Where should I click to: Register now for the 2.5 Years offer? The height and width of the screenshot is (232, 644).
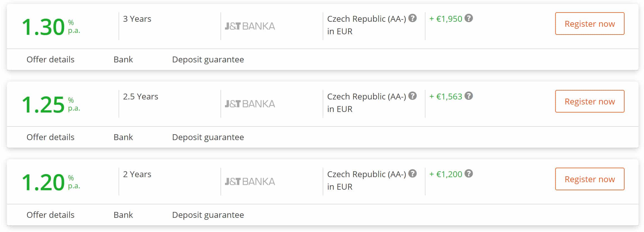click(590, 101)
